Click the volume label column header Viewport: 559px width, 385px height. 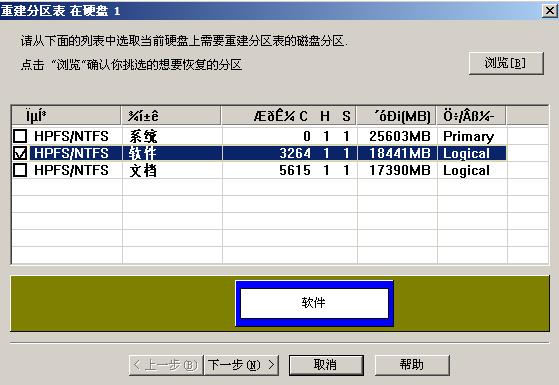pyautogui.click(x=171, y=116)
